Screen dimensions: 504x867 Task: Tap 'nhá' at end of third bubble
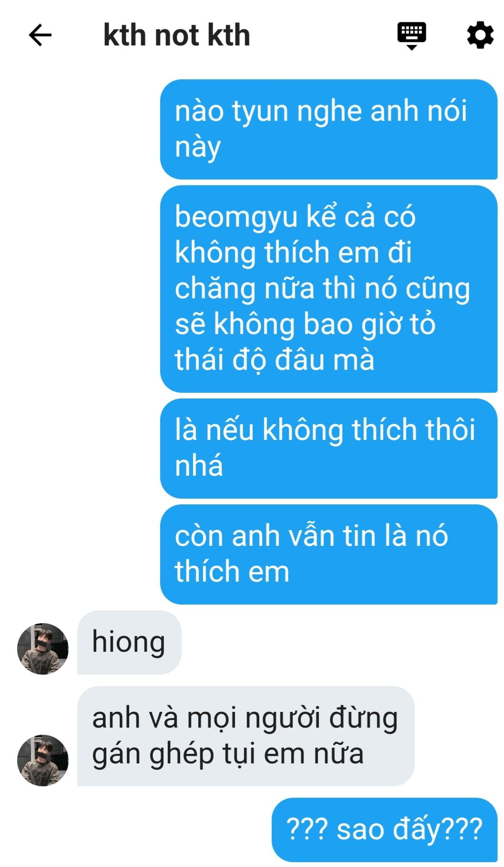click(199, 466)
